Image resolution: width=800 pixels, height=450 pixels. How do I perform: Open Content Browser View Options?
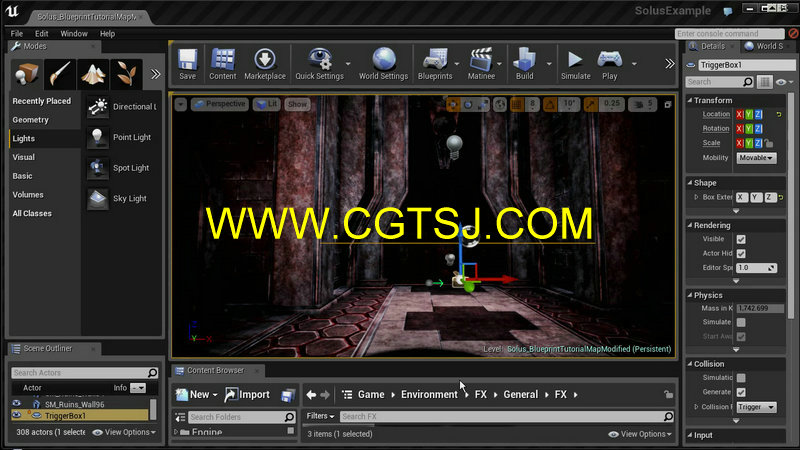coord(640,434)
